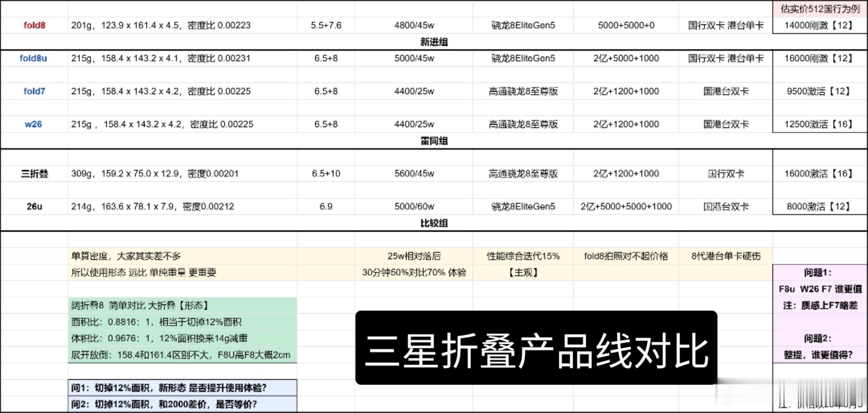This screenshot has height=413, width=868.
Task: Click the 新进组 group header
Action: [434, 42]
